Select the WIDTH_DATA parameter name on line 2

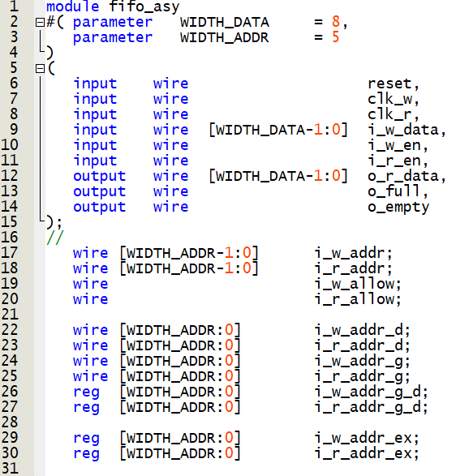224,23
